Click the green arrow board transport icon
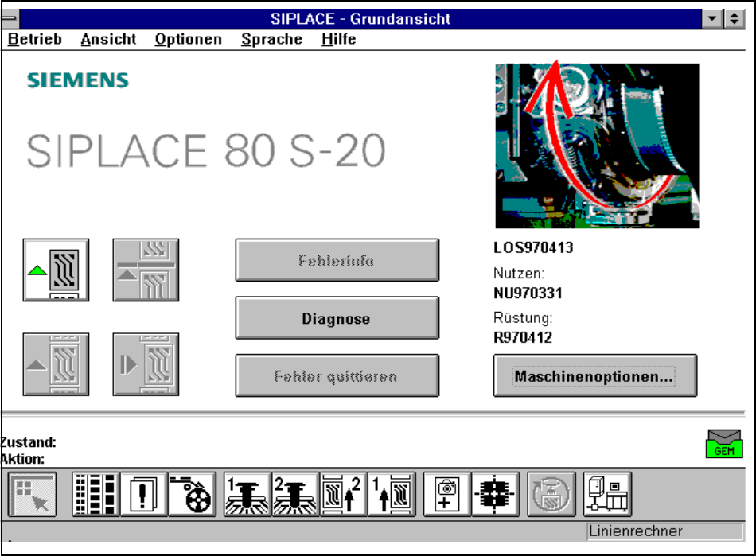The image size is (756, 556). click(x=56, y=270)
